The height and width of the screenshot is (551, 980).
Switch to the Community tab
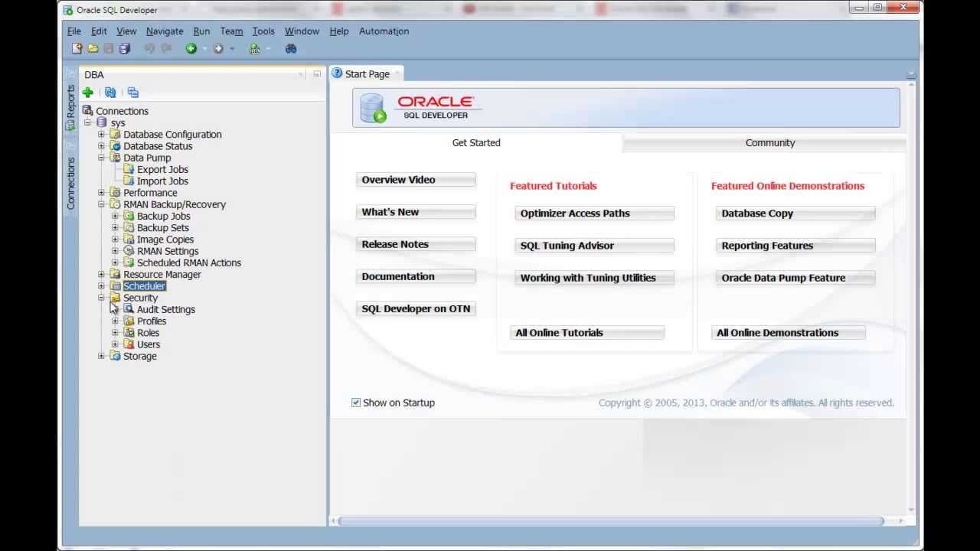769,142
